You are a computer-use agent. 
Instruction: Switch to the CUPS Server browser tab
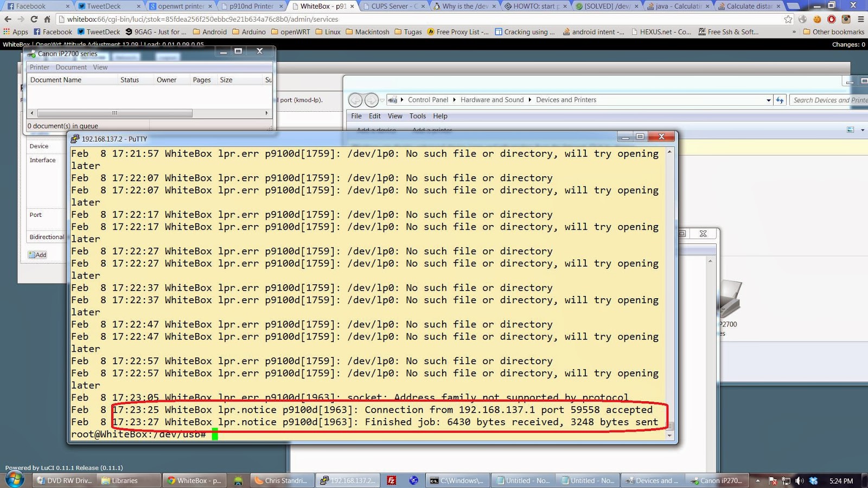coord(394,6)
